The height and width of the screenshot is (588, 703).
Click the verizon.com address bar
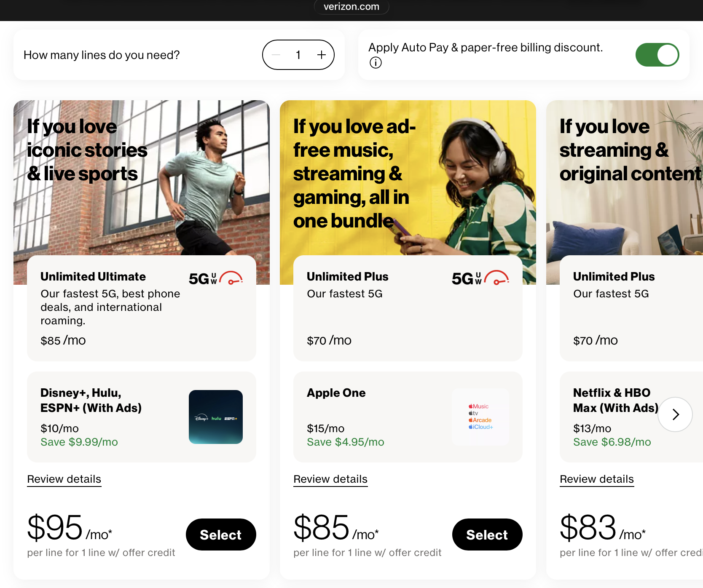pos(351,7)
